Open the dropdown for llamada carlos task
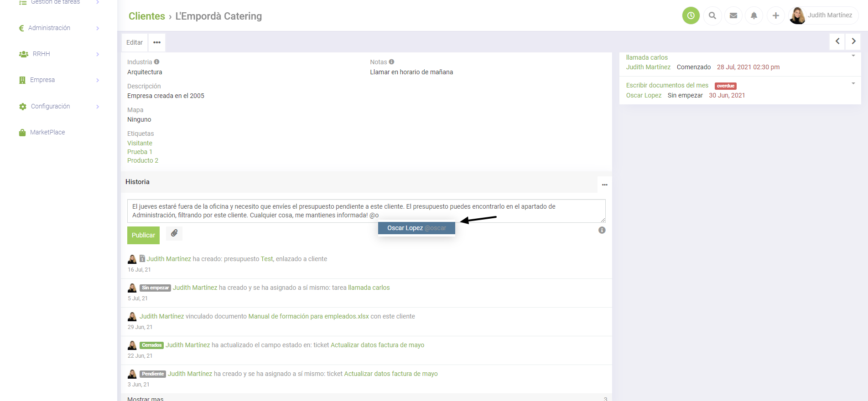 (x=853, y=56)
